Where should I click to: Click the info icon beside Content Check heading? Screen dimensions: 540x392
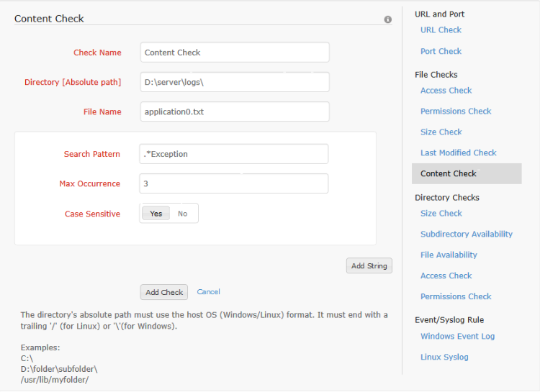click(388, 19)
